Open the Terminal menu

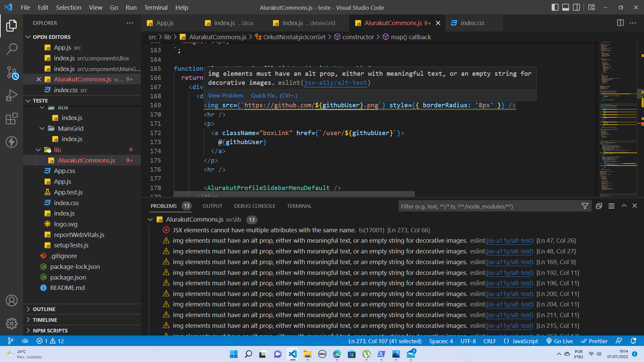tap(156, 7)
